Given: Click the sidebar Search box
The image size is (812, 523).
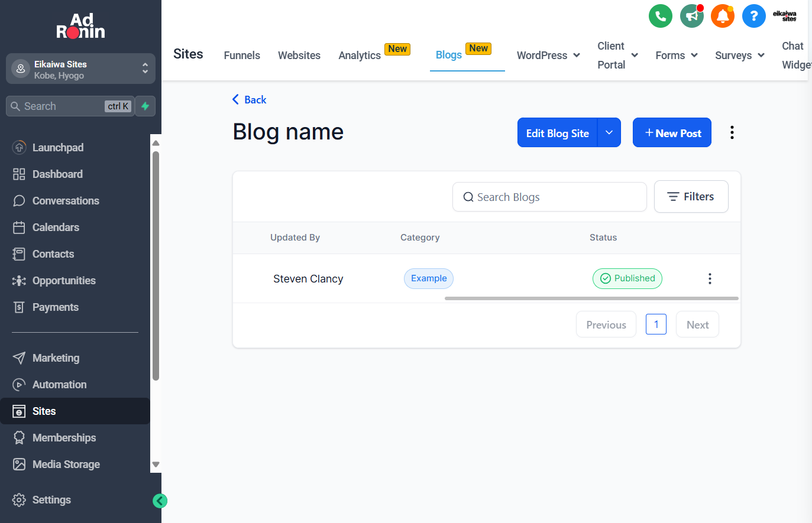Looking at the screenshot, I should click(x=70, y=106).
